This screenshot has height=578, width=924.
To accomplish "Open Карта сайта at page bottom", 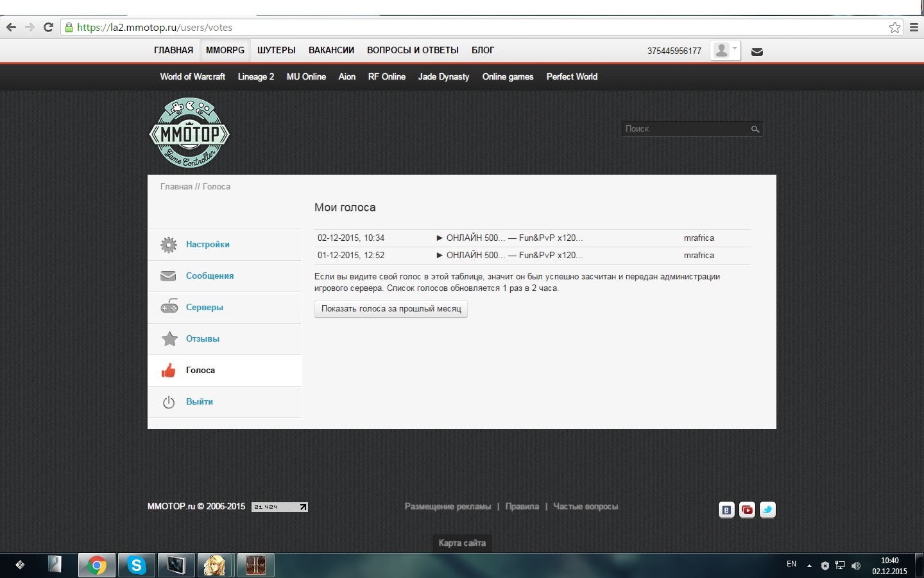I will (462, 543).
